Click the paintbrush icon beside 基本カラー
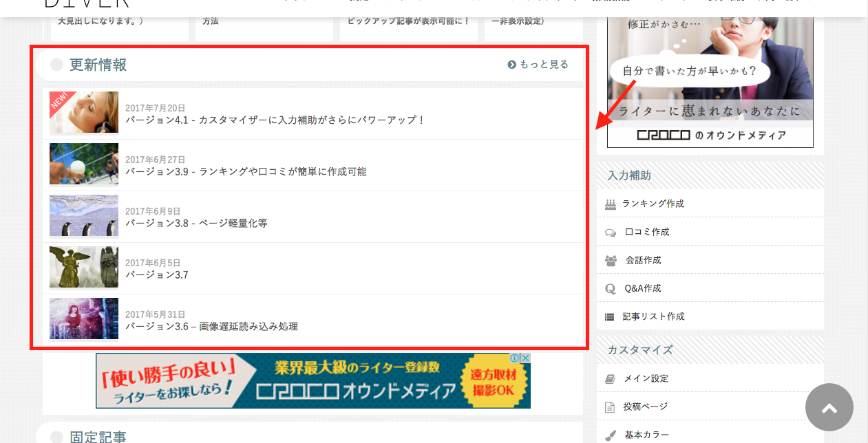868x443 pixels. (x=610, y=435)
